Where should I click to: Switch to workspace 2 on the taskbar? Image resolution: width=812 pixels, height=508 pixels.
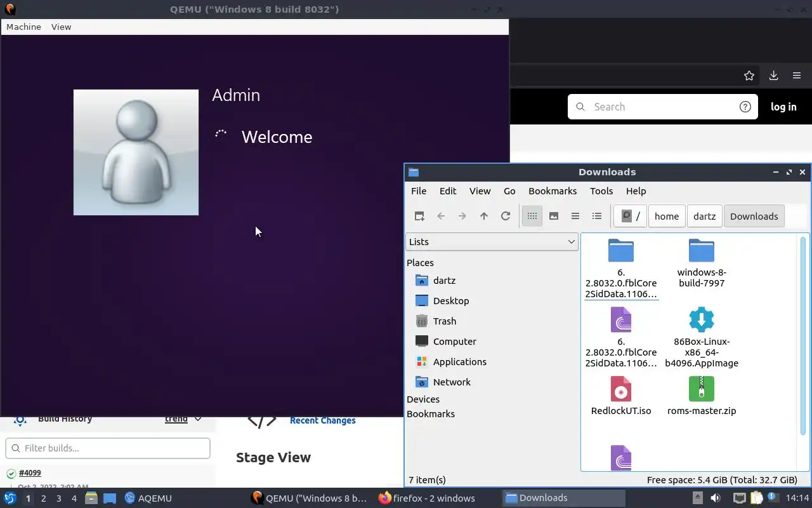pos(43,498)
